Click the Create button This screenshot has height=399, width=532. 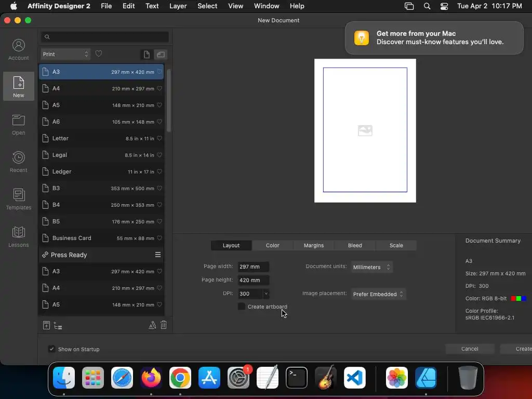point(516,349)
